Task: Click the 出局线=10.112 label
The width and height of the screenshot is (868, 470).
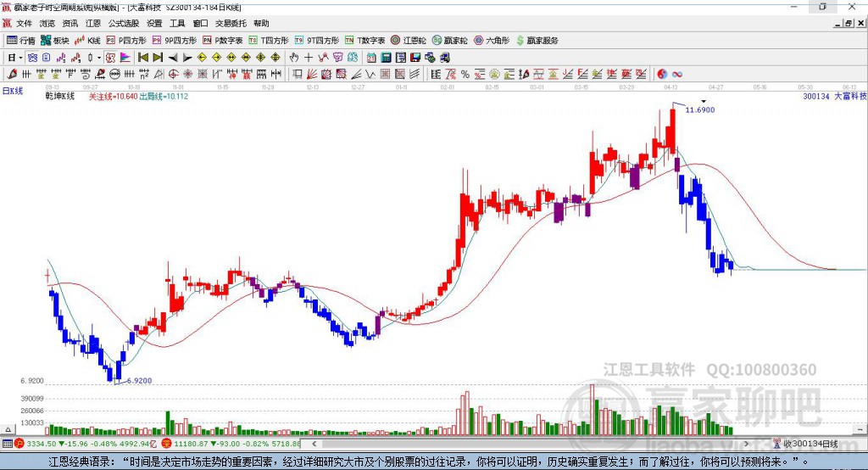Action: pyautogui.click(x=164, y=96)
